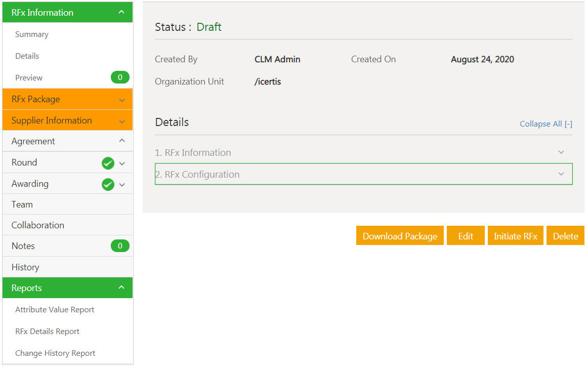This screenshot has width=588, height=370.
Task: Open the History sidebar item
Action: [x=25, y=267]
